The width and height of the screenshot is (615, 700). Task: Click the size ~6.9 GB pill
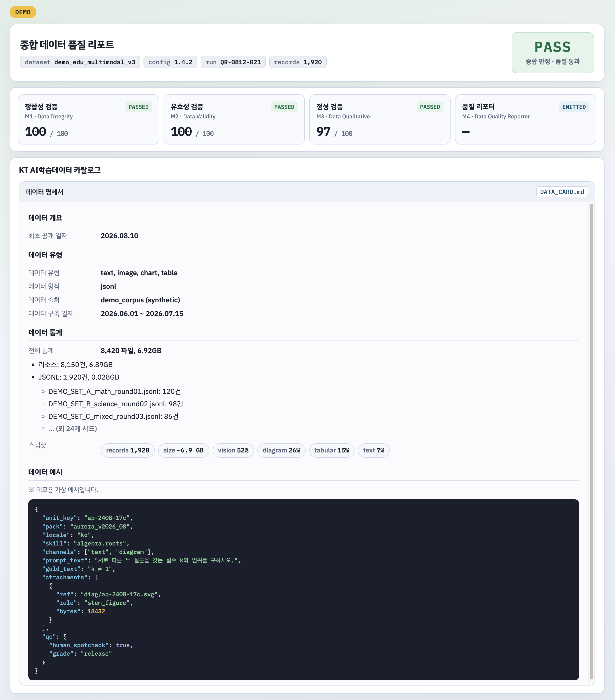[183, 450]
